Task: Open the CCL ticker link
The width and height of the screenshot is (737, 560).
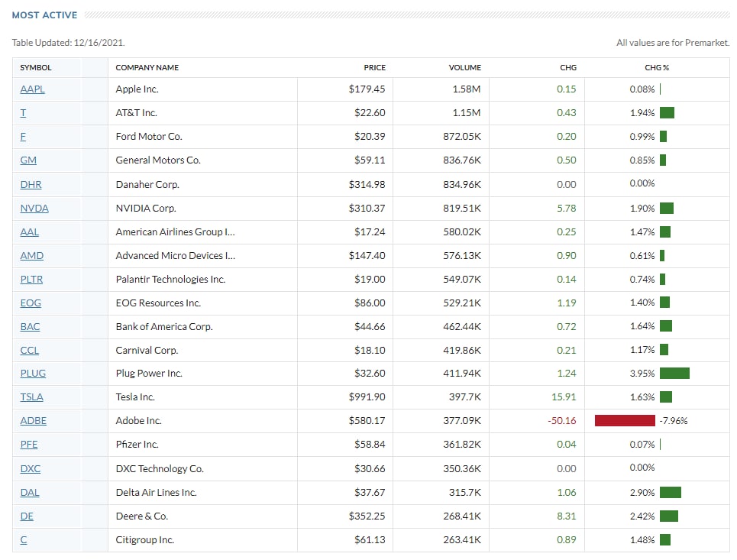Action: (30, 351)
